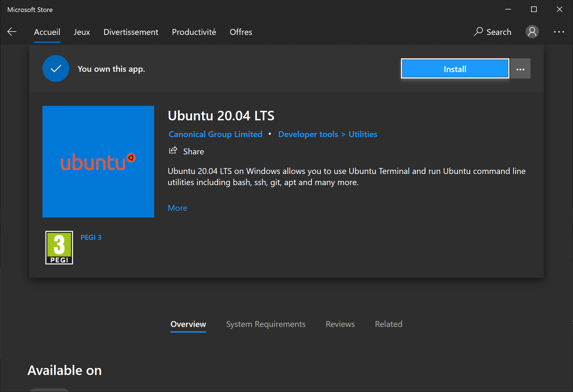Switch to System Requirements tab
This screenshot has height=392, width=573.
click(266, 324)
